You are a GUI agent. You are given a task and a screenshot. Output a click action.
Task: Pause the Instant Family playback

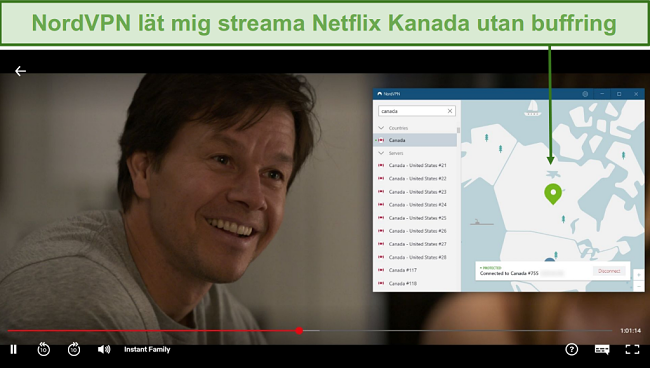click(x=14, y=349)
